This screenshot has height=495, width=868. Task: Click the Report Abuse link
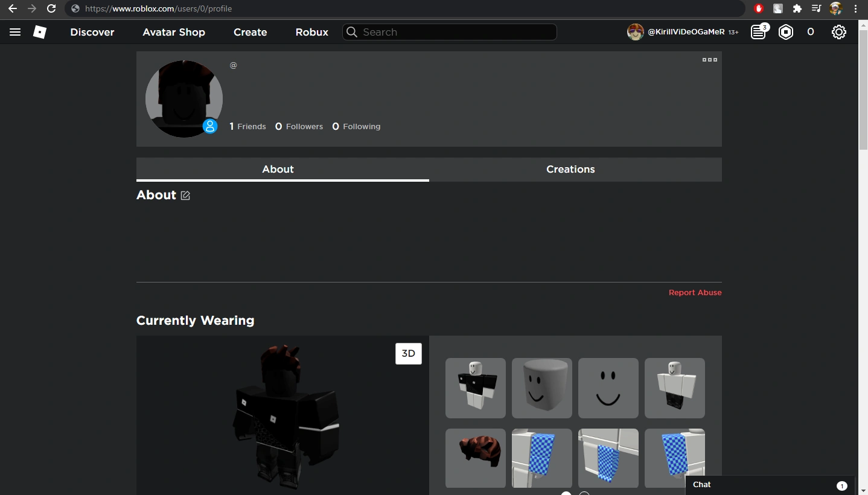coord(695,293)
